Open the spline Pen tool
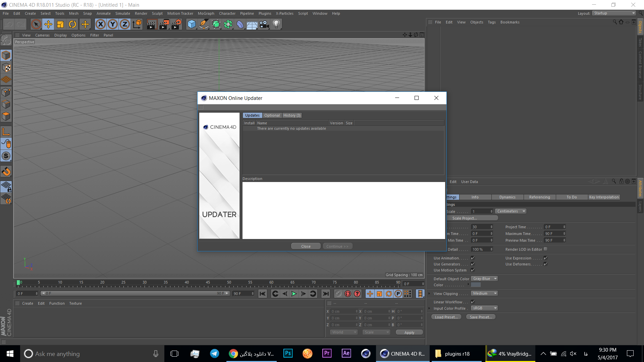 point(204,24)
